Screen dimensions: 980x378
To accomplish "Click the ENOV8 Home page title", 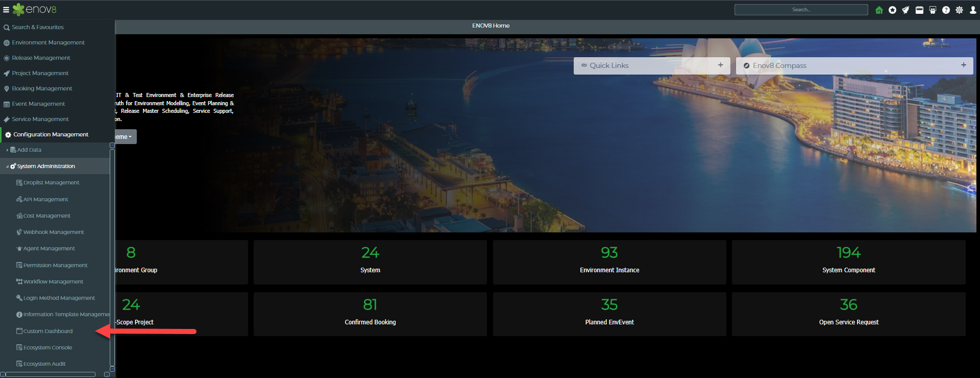I will click(x=491, y=26).
